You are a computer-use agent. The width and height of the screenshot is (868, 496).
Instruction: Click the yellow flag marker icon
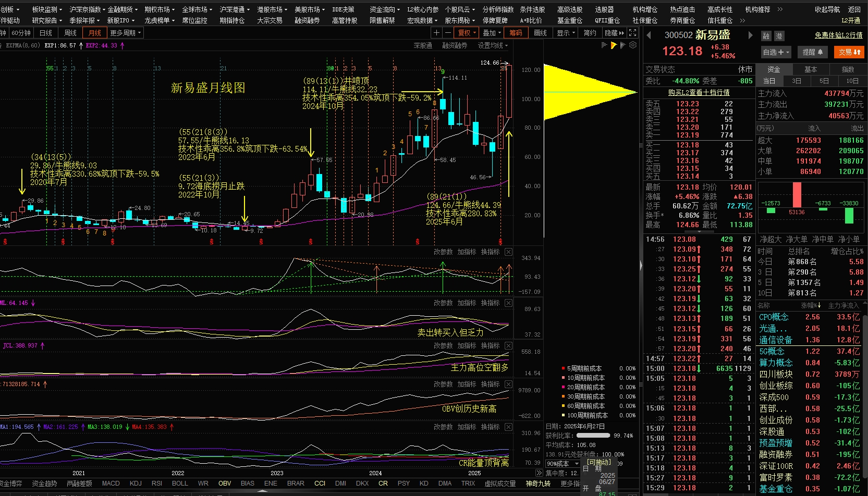(x=614, y=45)
